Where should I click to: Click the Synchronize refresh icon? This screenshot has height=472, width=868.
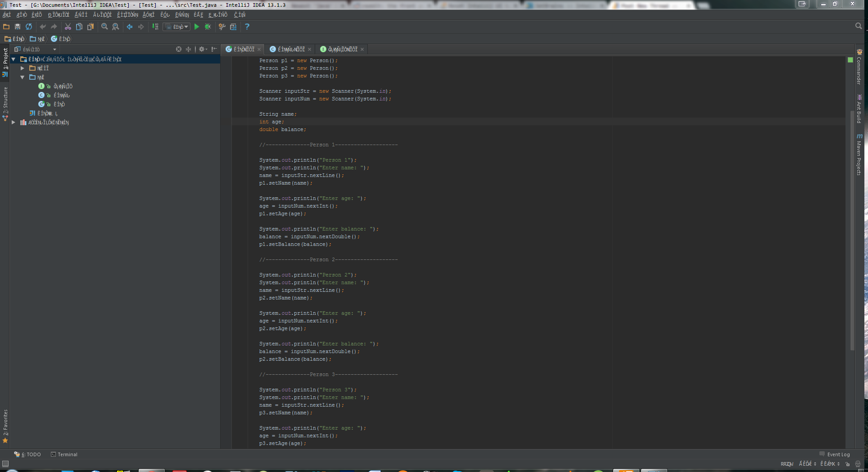(x=29, y=27)
